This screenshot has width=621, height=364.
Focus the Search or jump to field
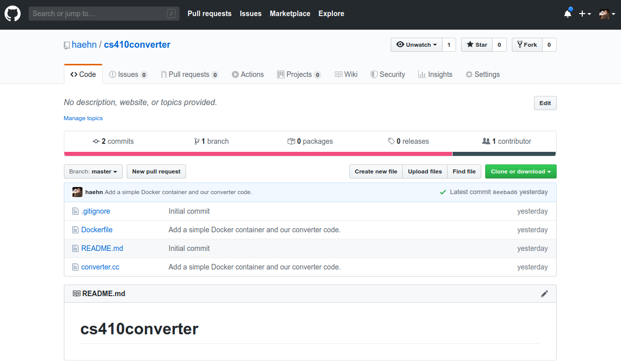click(x=104, y=14)
